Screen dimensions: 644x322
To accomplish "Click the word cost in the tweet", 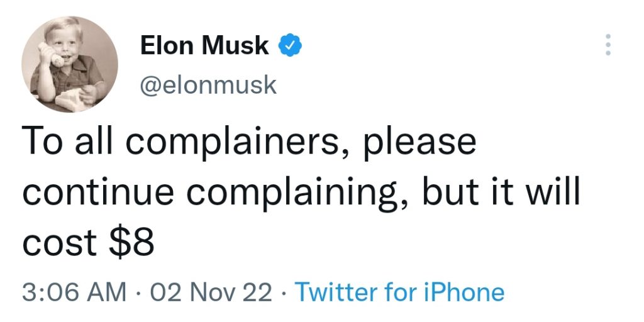I will click(60, 243).
